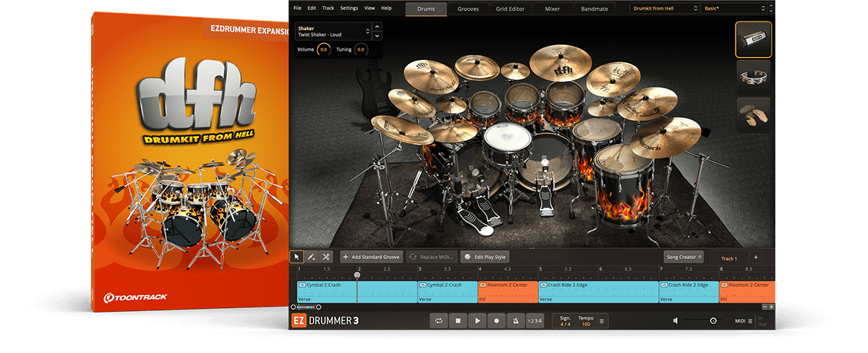
Task: Select the arrow pointer tool
Action: coord(297,257)
